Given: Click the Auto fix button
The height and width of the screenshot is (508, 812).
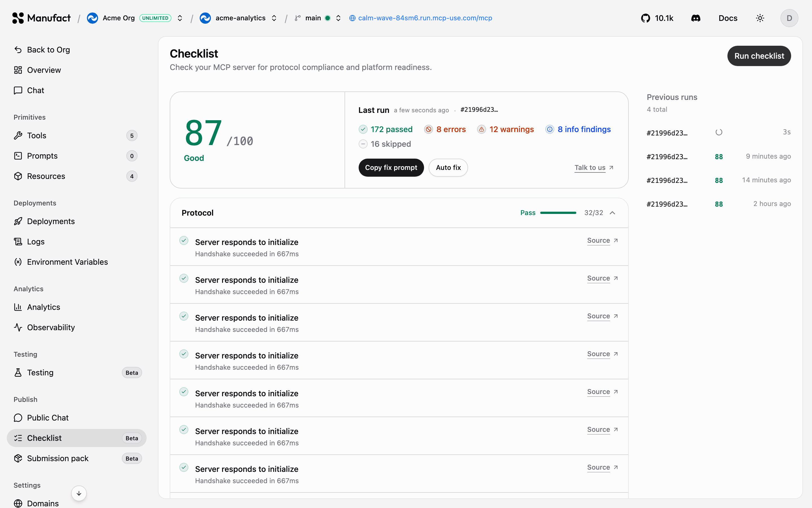Looking at the screenshot, I should [x=448, y=167].
